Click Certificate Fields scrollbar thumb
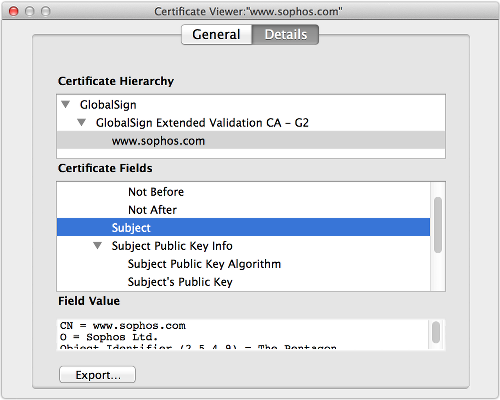The width and height of the screenshot is (500, 400). point(438,225)
